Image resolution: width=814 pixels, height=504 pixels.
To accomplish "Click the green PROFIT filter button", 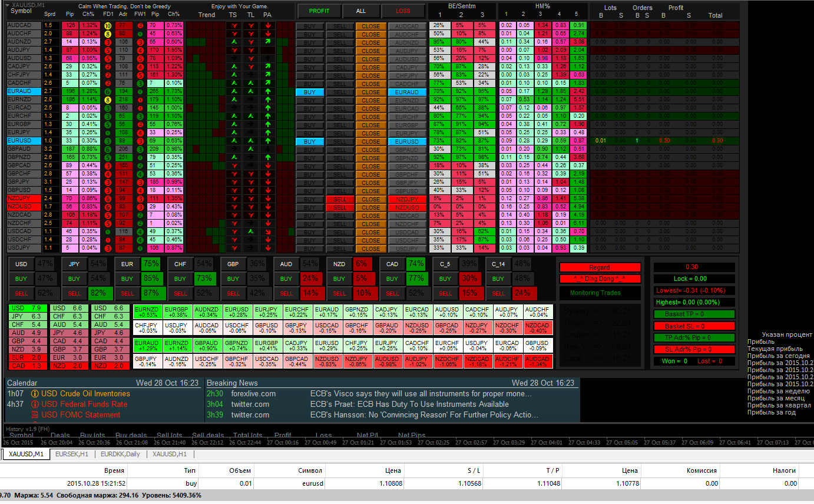I will point(319,11).
